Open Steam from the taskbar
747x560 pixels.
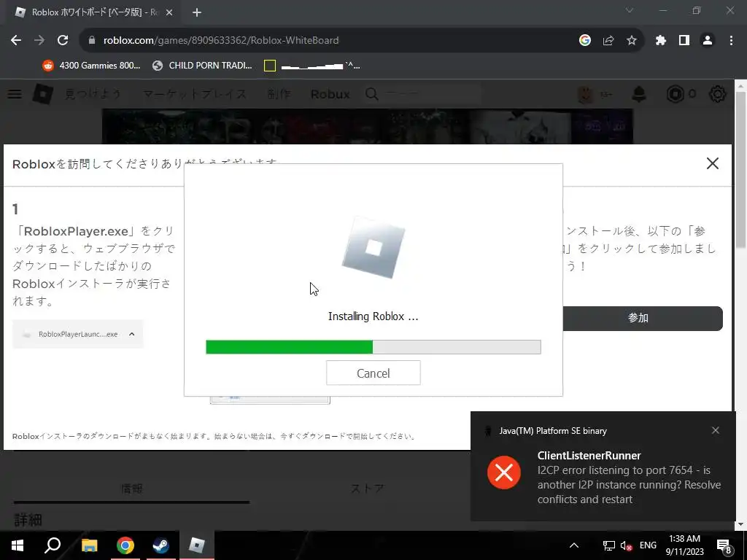161,545
